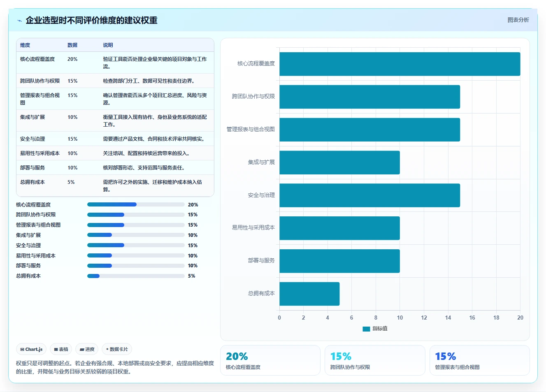Click the 5% value beside the 总拥有成本 progress bar

coord(192,276)
